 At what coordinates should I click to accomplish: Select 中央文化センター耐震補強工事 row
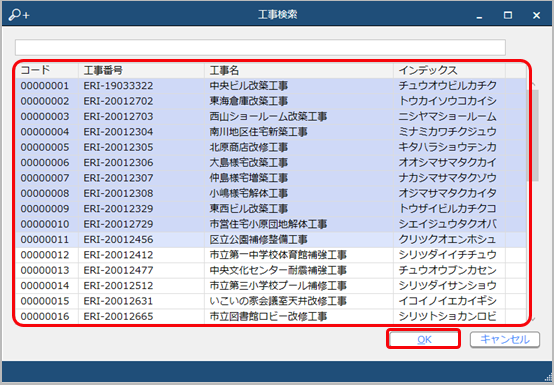[x=271, y=270]
